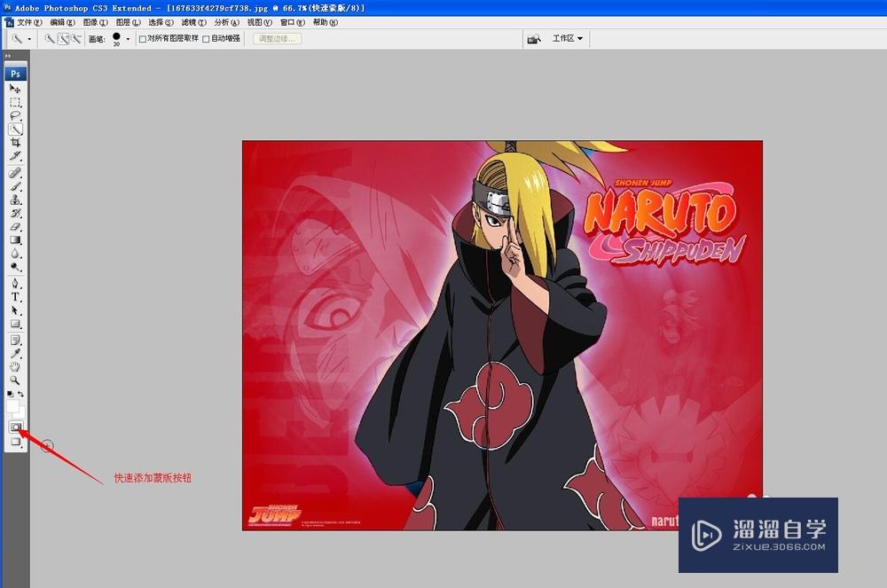Open the 分析 menu
This screenshot has height=588, width=887.
(226, 23)
